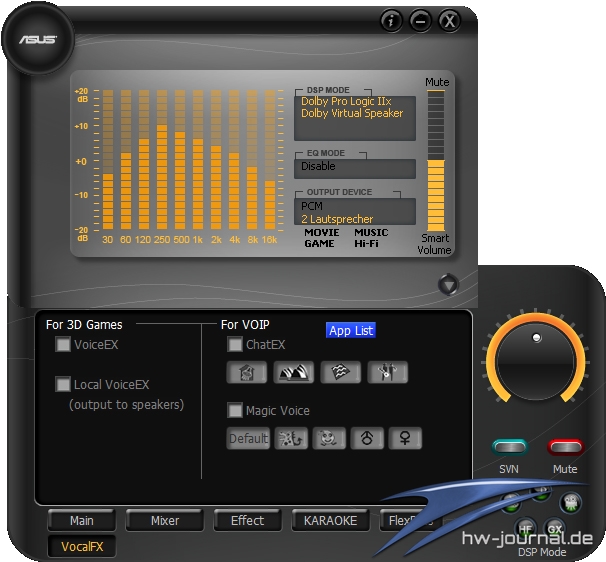Select the music pub ChatEX environment icon
This screenshot has height=562, width=606.
388,372
